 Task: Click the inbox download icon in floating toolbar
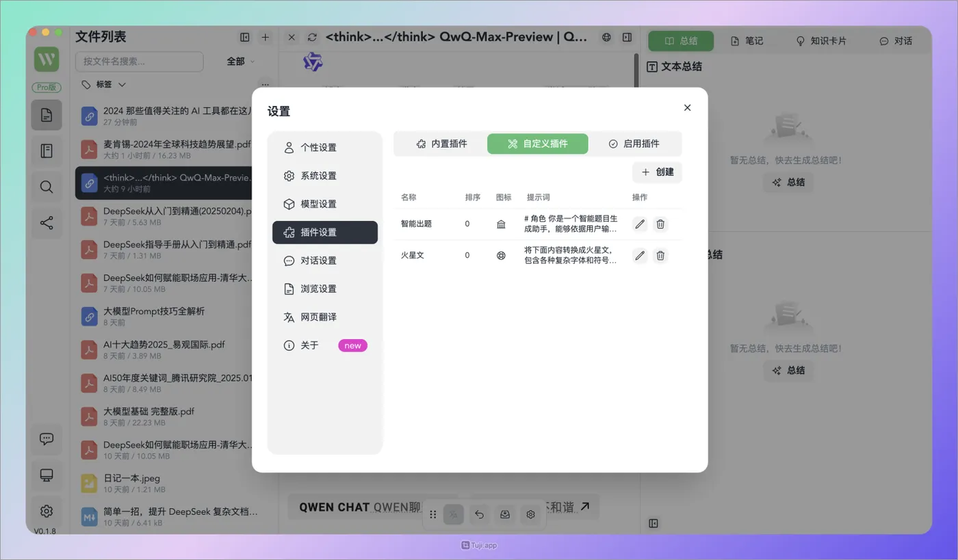[505, 514]
